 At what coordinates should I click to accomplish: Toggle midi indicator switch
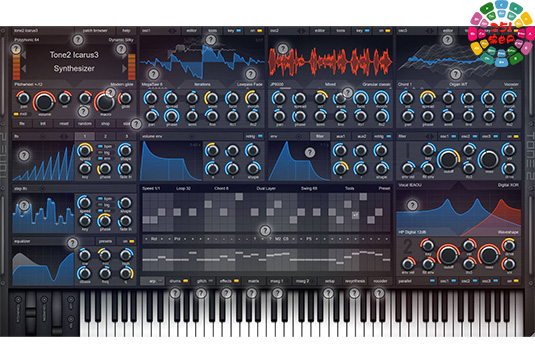point(16,114)
